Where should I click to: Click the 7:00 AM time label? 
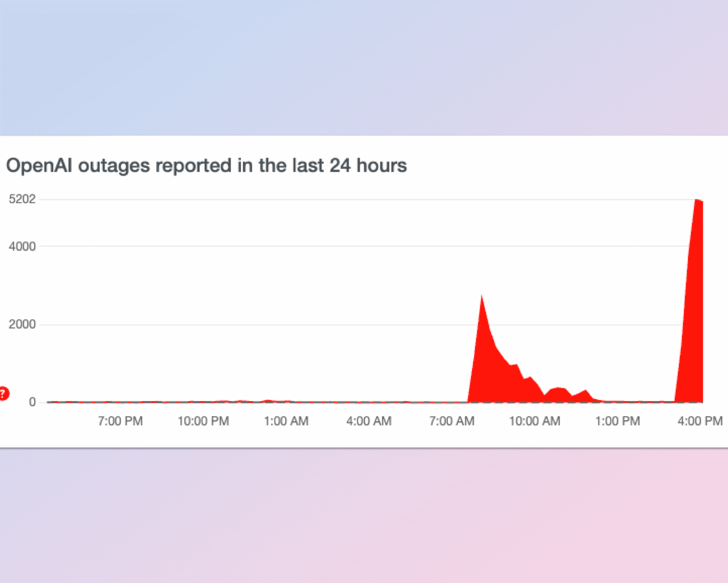pyautogui.click(x=452, y=421)
